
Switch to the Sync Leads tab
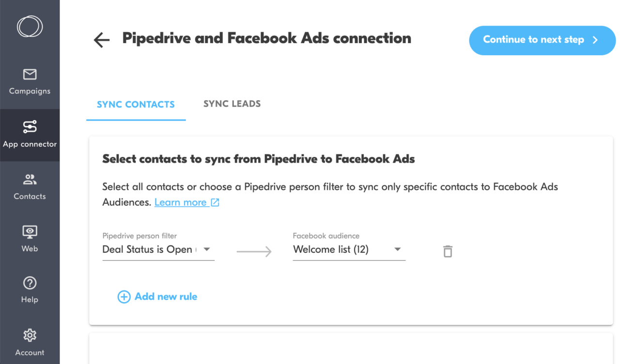232,104
